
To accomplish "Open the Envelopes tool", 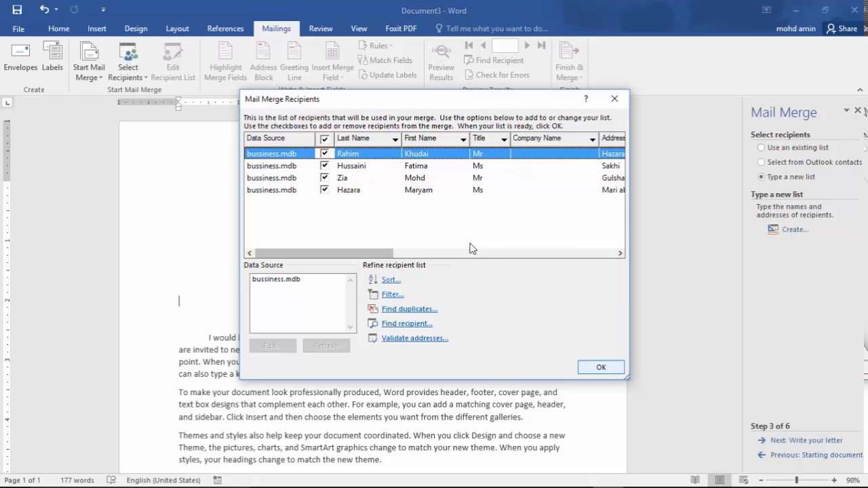I will point(20,56).
